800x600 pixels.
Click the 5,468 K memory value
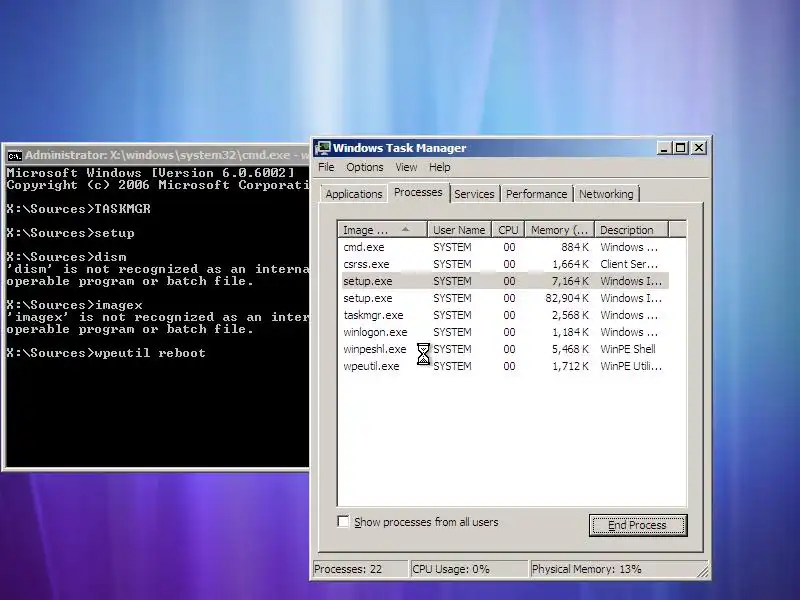click(x=570, y=349)
